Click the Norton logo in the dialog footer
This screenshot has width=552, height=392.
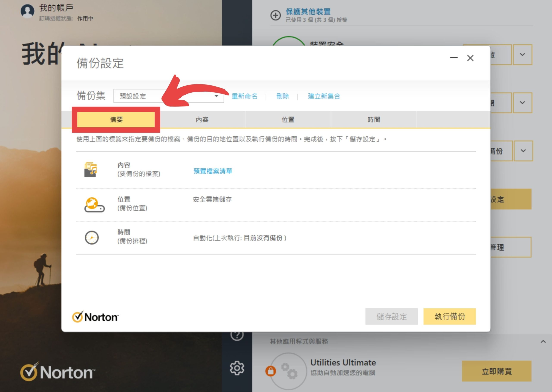pyautogui.click(x=96, y=317)
